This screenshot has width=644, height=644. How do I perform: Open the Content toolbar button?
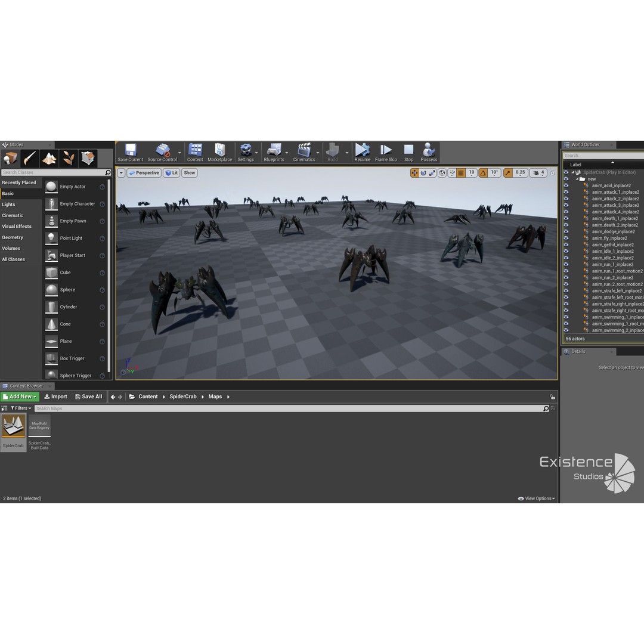(195, 153)
